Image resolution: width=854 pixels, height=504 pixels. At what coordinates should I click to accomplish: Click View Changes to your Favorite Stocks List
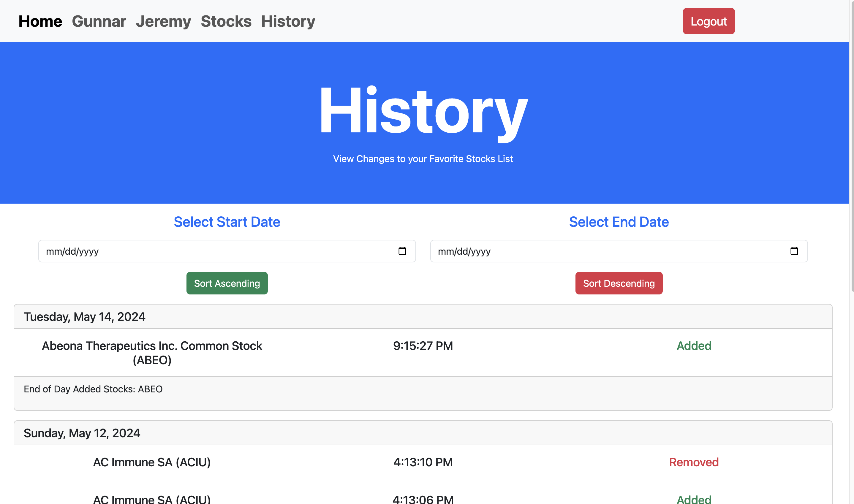pyautogui.click(x=423, y=159)
